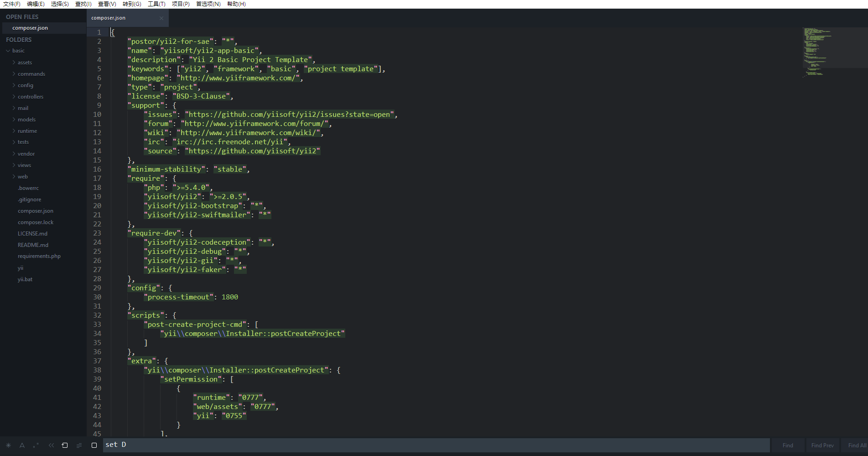Open the yii file
868x456 pixels.
(21, 268)
